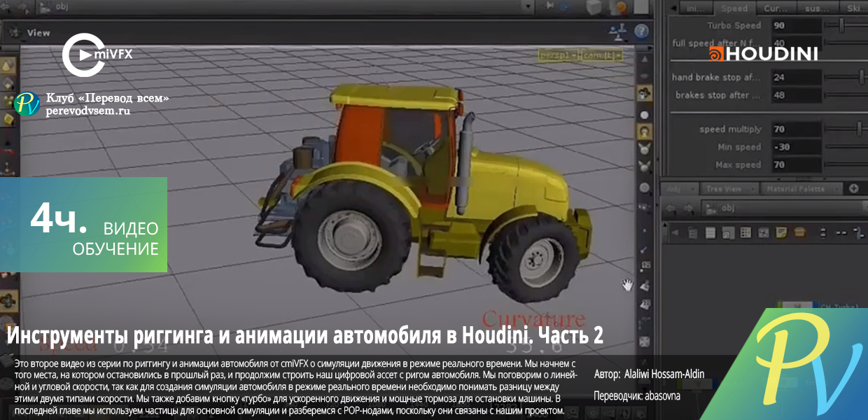Click the 'full speed after N f...' value field
Image resolution: width=868 pixels, height=420 pixels.
coord(796,43)
